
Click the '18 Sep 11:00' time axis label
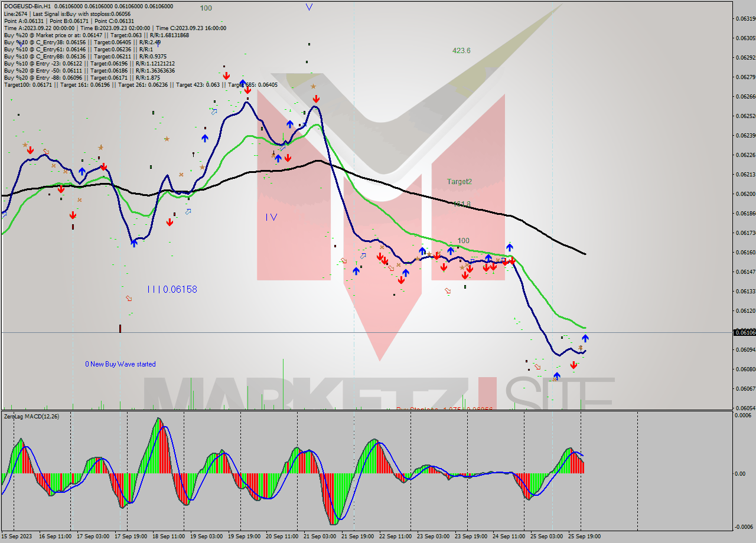point(168,536)
